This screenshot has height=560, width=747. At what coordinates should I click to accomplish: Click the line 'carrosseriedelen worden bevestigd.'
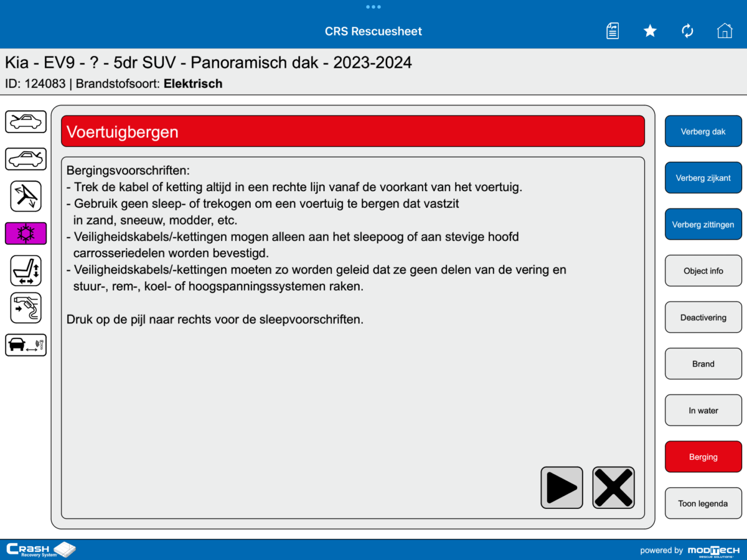tap(171, 254)
